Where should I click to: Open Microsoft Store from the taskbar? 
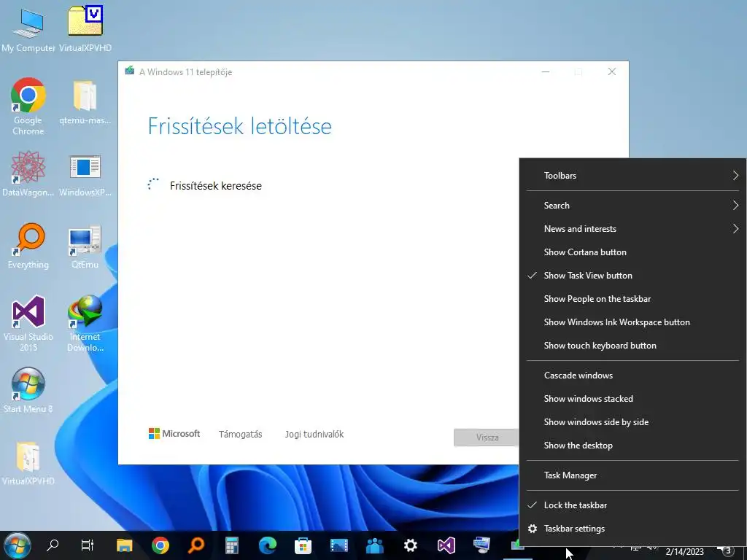tap(303, 545)
